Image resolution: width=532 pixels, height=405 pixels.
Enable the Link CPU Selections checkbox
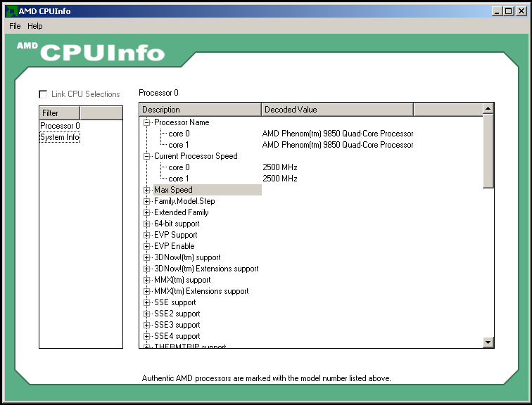click(x=43, y=94)
